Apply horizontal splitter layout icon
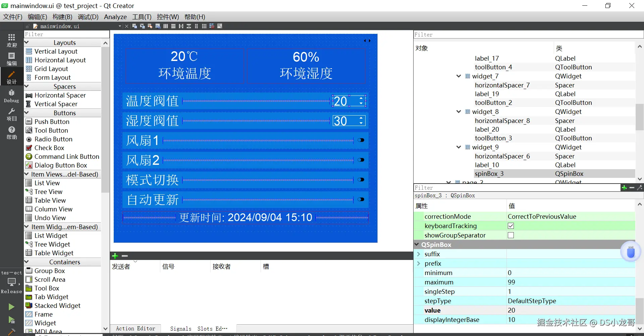This screenshot has height=336, width=644. pyautogui.click(x=181, y=26)
